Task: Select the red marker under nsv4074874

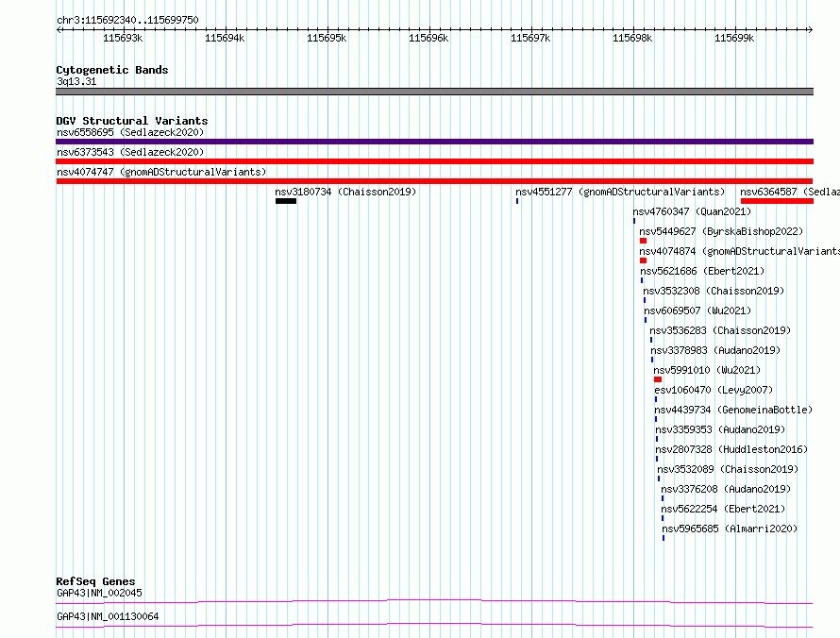Action: point(643,260)
